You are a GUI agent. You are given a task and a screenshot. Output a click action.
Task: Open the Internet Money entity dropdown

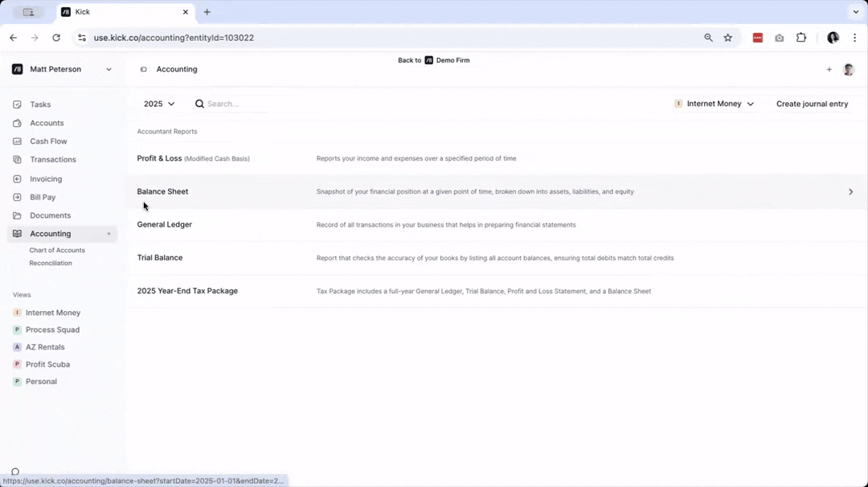(x=714, y=104)
